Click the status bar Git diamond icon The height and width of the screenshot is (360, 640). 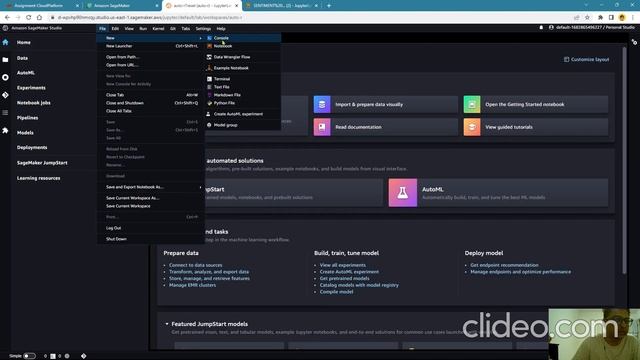tap(83, 356)
